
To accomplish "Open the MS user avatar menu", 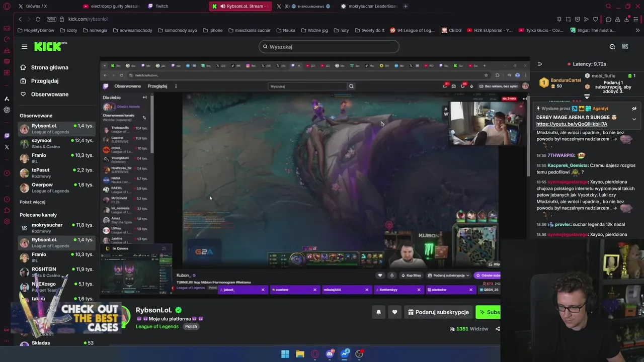I will 625,47.
